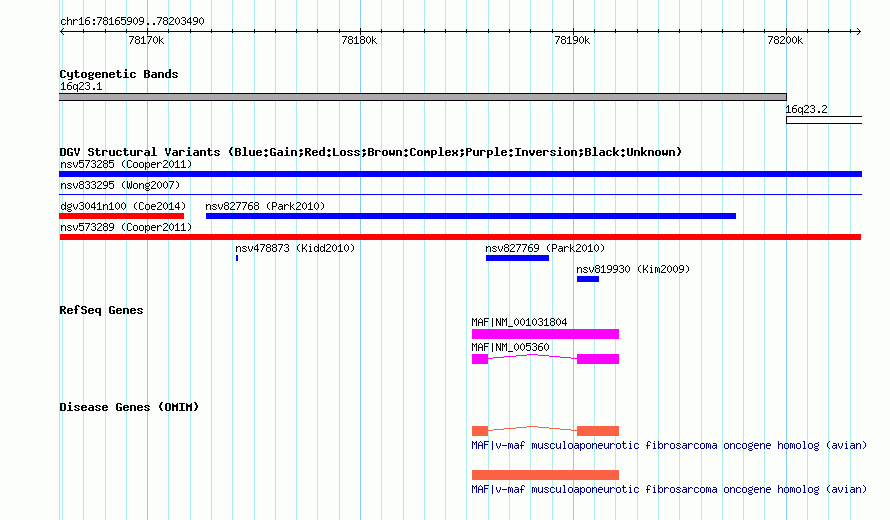Click the white 16q23.2 cytogenetic band

pyautogui.click(x=824, y=120)
